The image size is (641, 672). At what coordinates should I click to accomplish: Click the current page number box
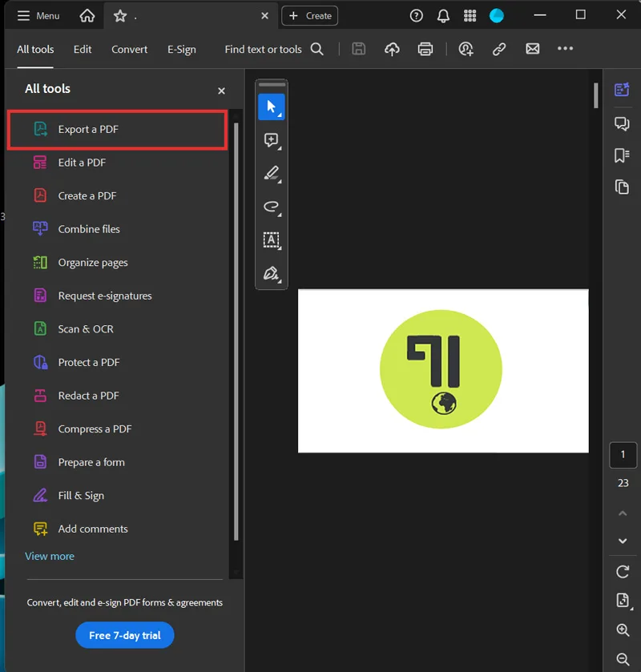coord(623,455)
